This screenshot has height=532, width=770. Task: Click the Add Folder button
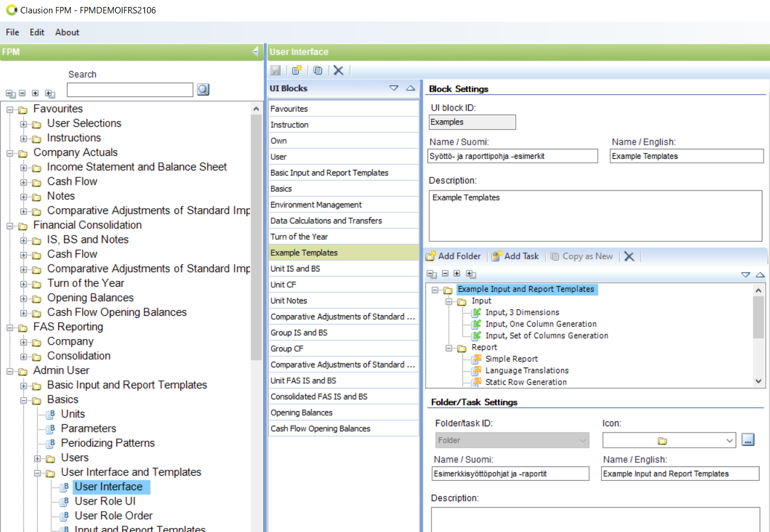(x=453, y=256)
